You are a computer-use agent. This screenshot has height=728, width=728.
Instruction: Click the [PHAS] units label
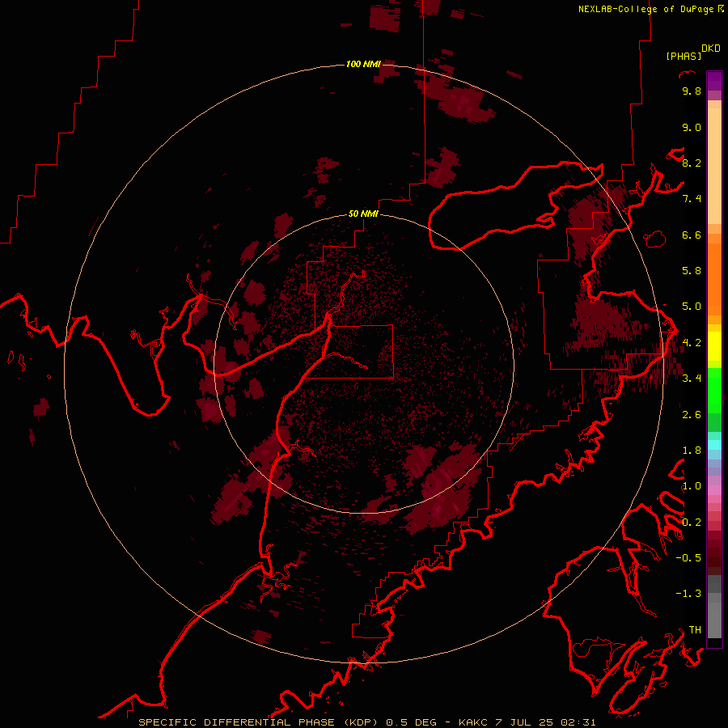pos(684,57)
